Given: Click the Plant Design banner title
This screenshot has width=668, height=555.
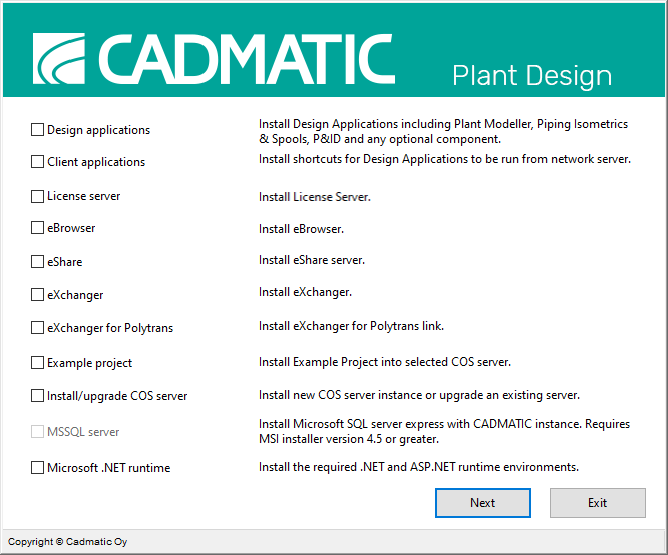Looking at the screenshot, I should (531, 76).
